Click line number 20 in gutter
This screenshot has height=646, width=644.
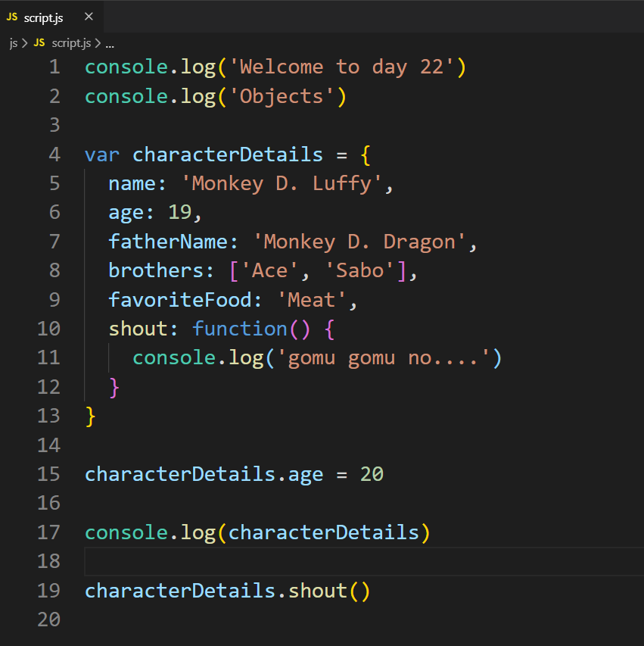49,619
